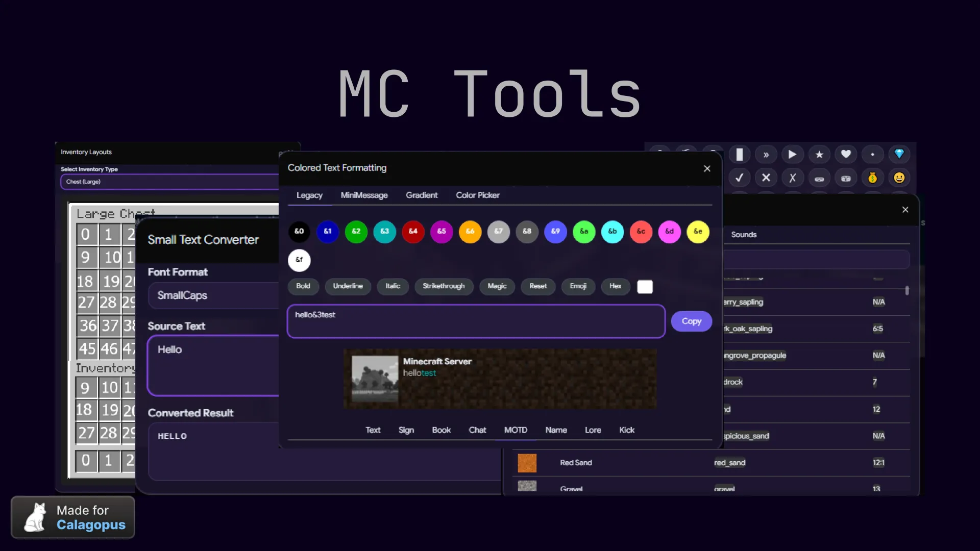This screenshot has height=551, width=980.
Task: Insert the full block symbol
Action: pyautogui.click(x=739, y=155)
